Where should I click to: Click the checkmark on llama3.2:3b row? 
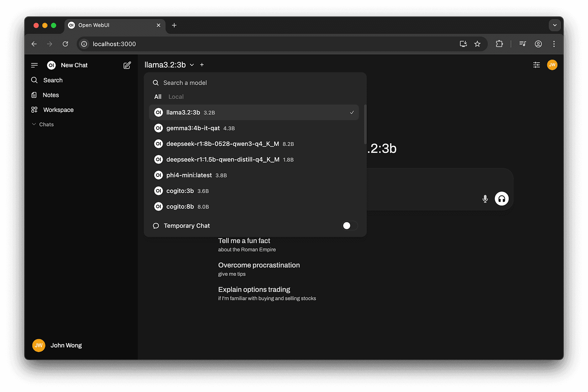[352, 112]
